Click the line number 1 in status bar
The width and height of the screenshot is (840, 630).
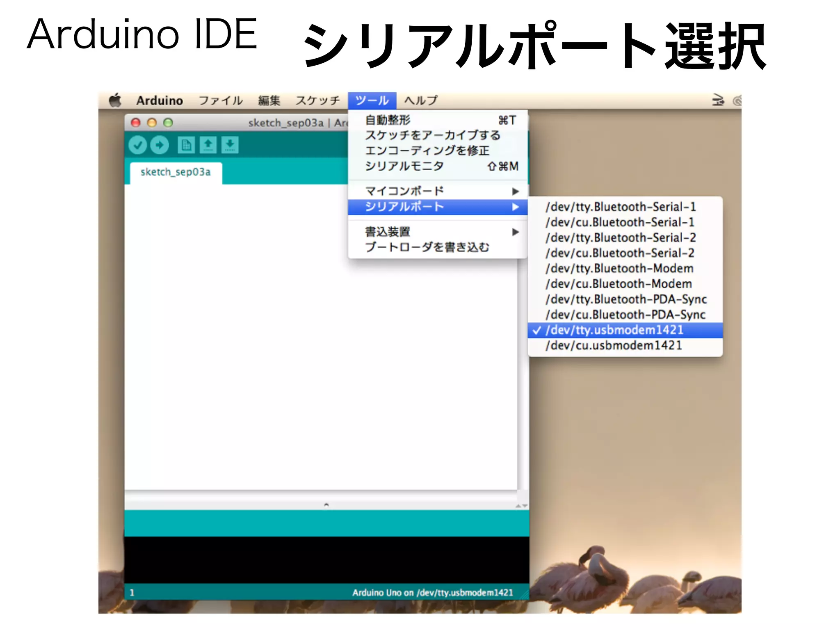(132, 593)
